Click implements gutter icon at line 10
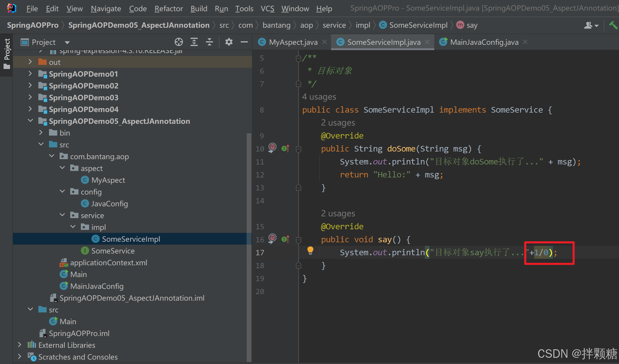 (285, 149)
